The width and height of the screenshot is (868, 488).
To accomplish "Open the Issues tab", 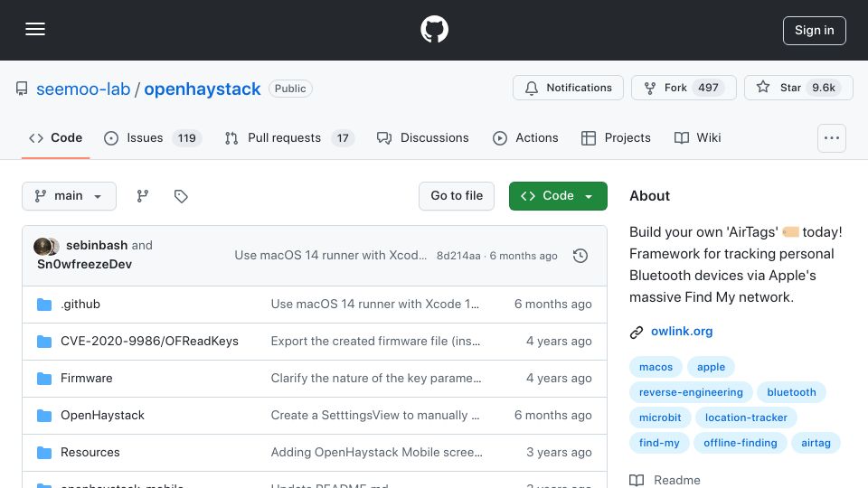I will [x=153, y=137].
